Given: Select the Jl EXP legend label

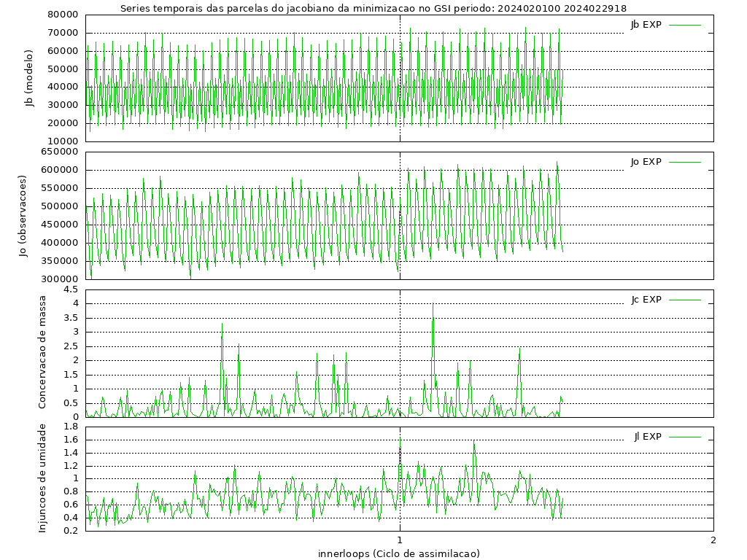Looking at the screenshot, I should point(647,437).
